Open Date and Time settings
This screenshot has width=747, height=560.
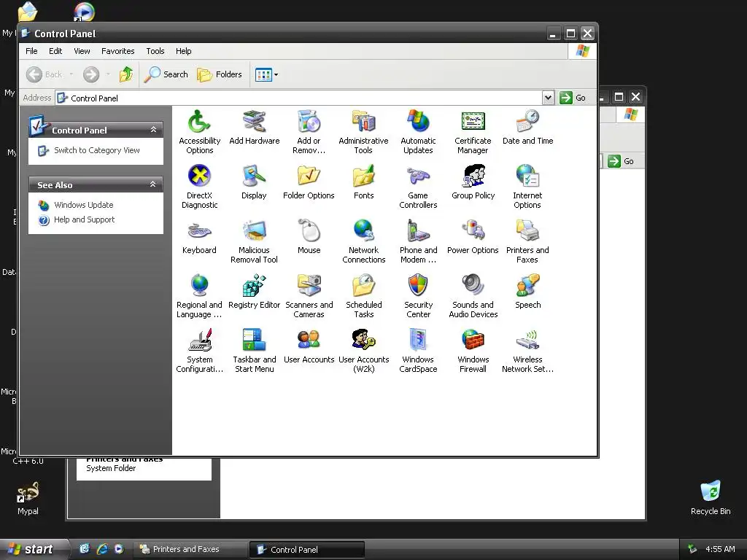click(x=527, y=127)
